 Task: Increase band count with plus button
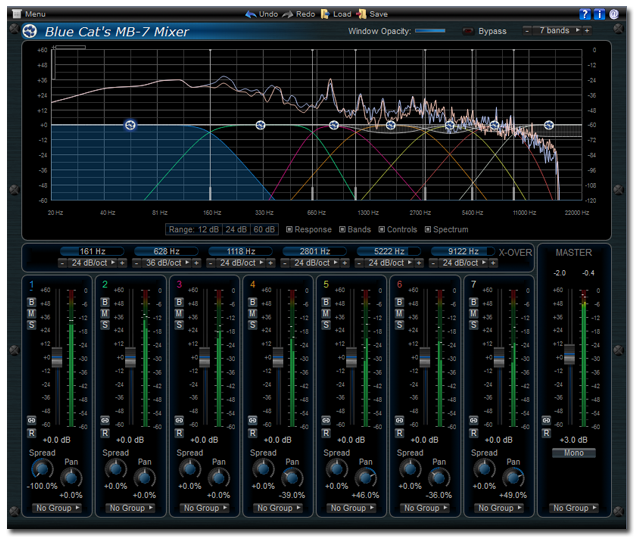[x=587, y=31]
